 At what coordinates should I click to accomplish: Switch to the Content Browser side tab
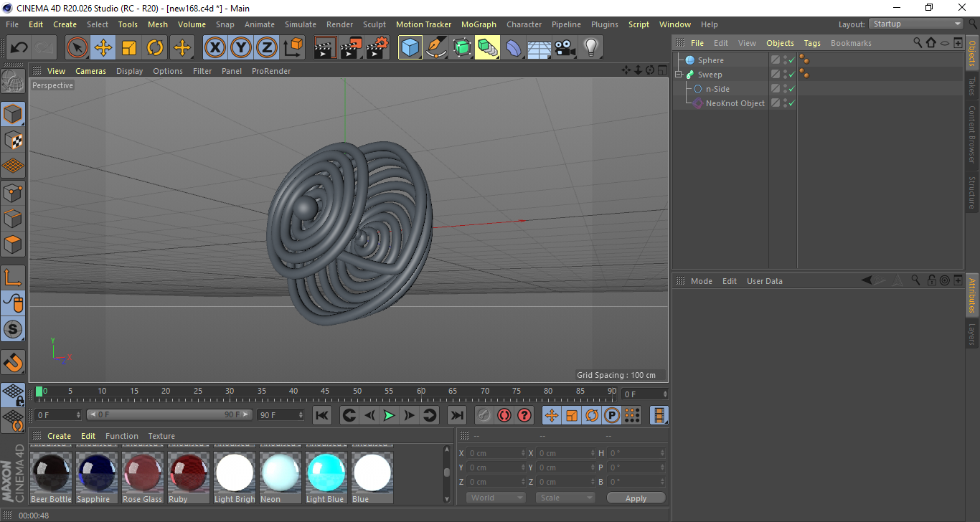[x=972, y=134]
